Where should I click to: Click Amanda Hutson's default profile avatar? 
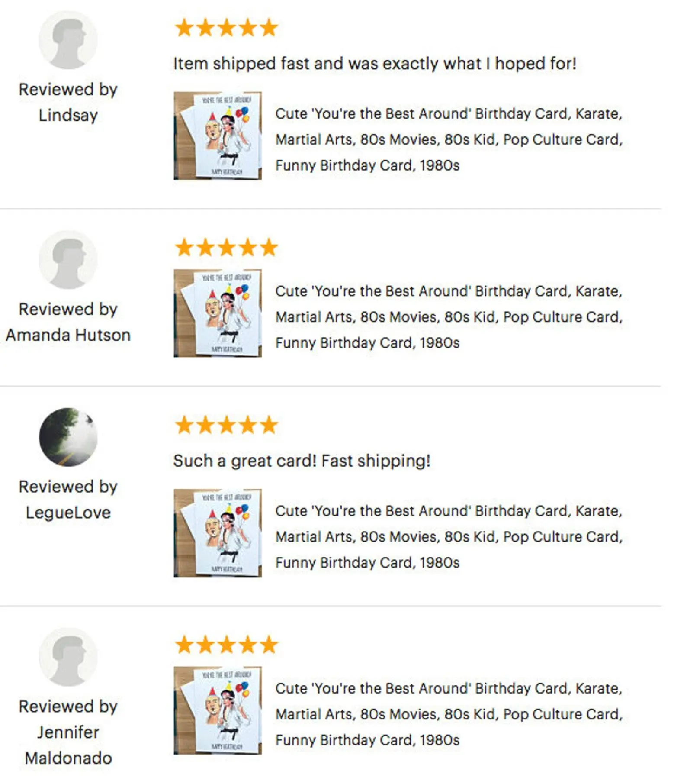(68, 260)
